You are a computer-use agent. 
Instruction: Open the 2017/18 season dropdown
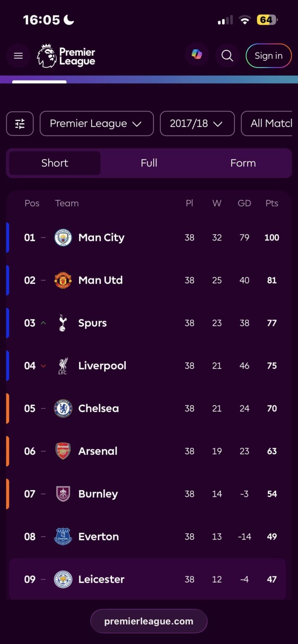click(197, 123)
